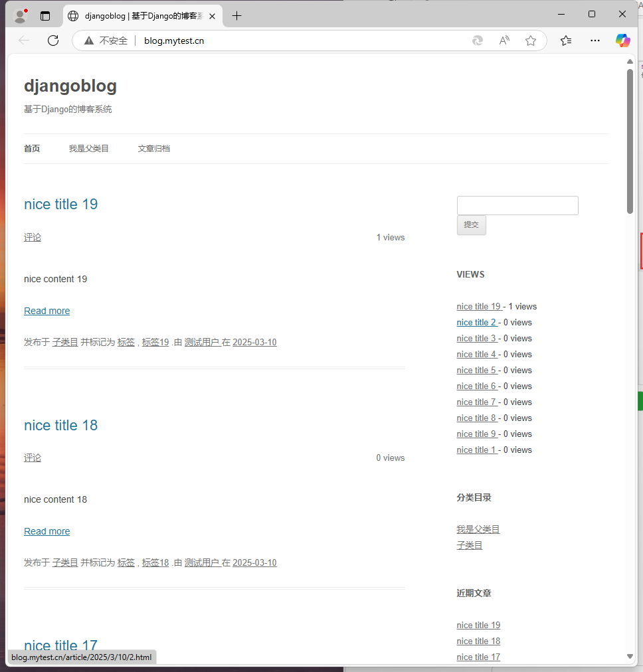
Task: Open nice title 1 in VIEWS list
Action: click(x=476, y=450)
